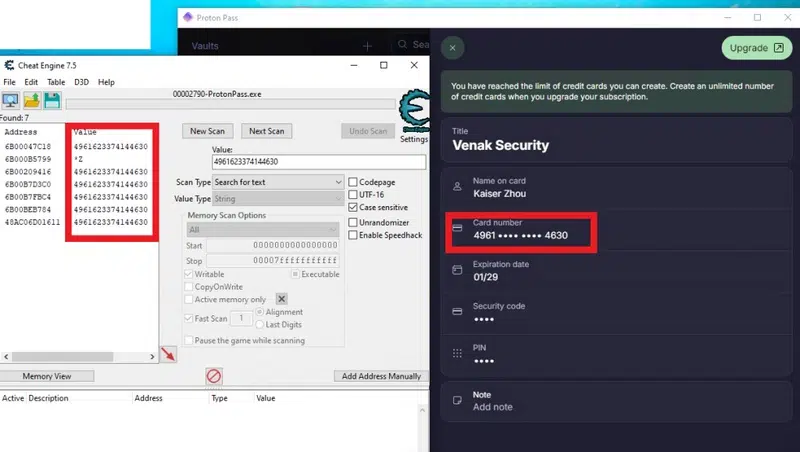Click the horizontal scrollbar of the results list
Screen dimensions: 800x452
click(62, 357)
